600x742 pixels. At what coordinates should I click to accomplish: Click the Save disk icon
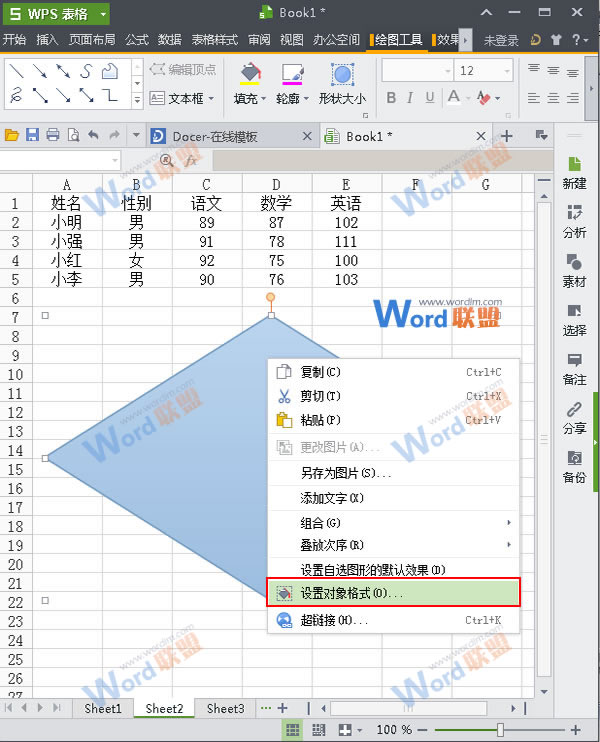(x=32, y=136)
